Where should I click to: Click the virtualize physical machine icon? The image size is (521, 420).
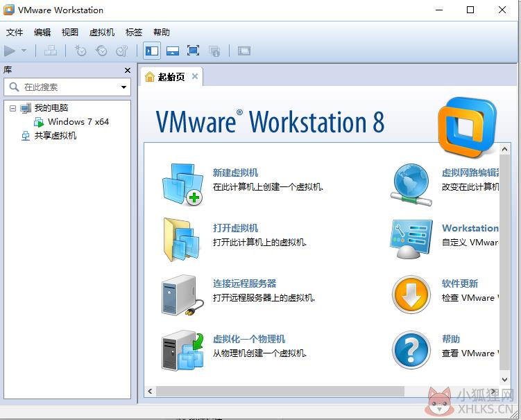pyautogui.click(x=182, y=350)
